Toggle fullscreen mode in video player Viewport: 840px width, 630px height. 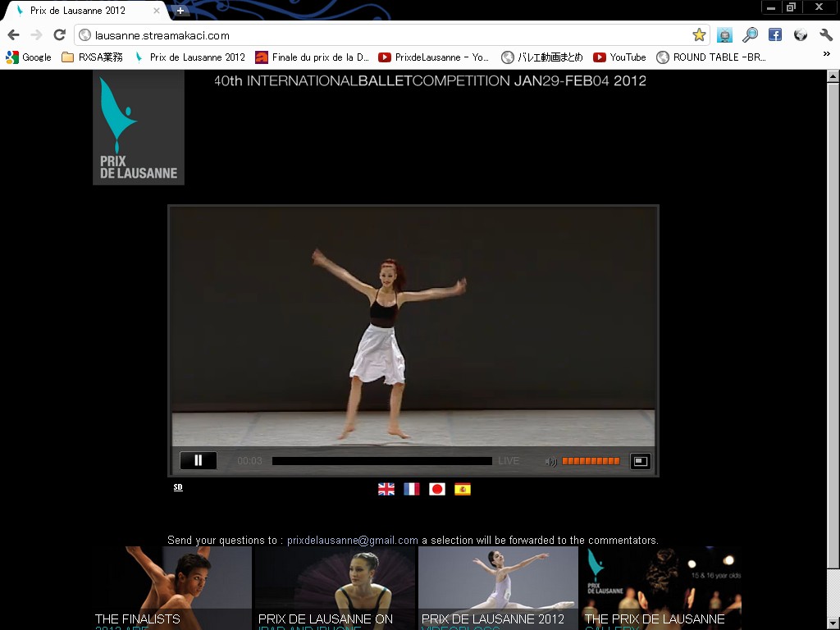coord(640,461)
